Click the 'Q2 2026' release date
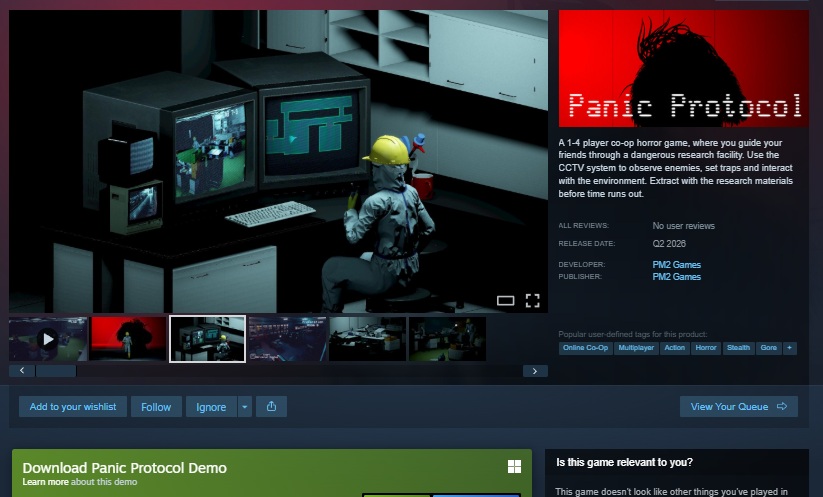The width and height of the screenshot is (823, 497). [x=669, y=244]
